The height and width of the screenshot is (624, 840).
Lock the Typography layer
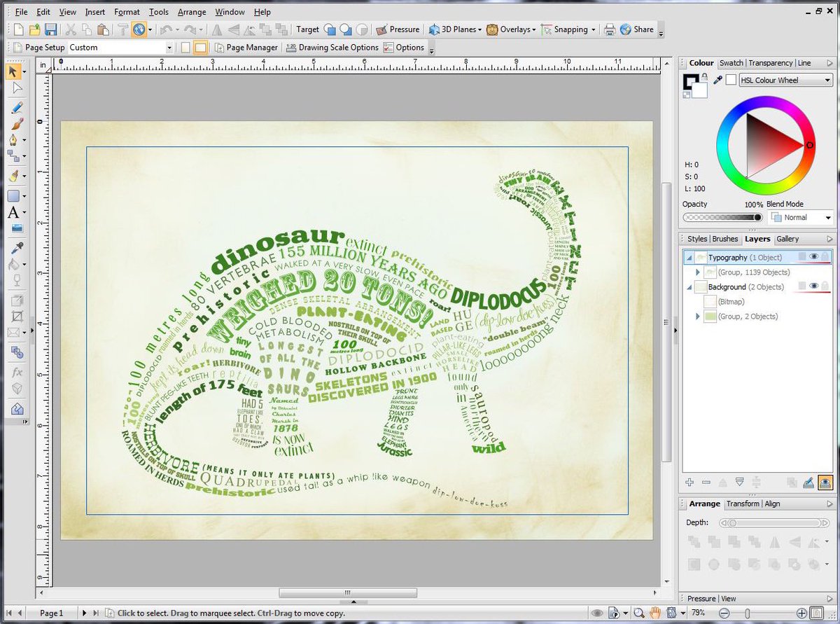(x=826, y=257)
